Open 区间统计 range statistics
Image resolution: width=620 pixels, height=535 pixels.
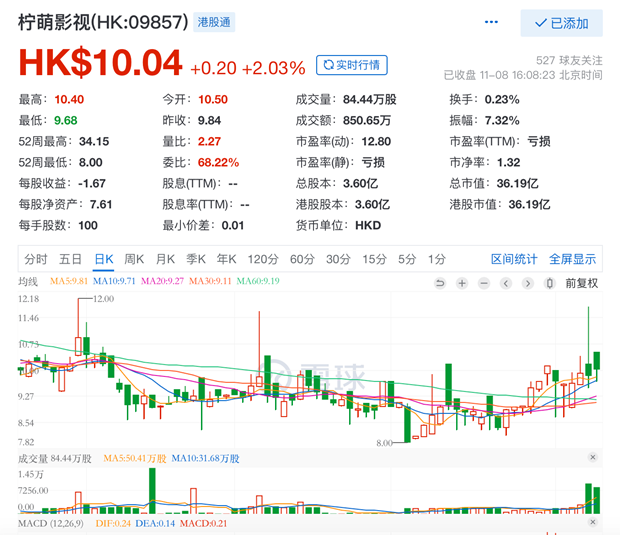coord(514,259)
